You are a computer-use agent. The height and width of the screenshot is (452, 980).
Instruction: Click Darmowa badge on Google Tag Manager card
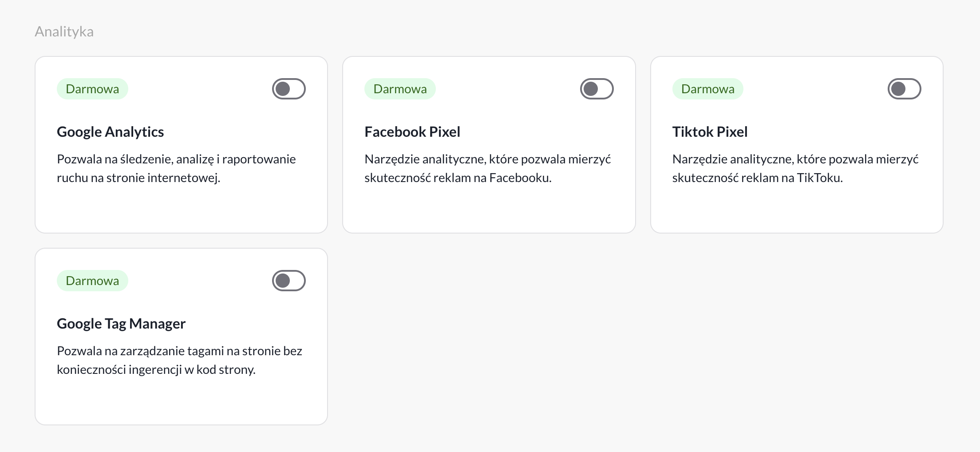(92, 281)
